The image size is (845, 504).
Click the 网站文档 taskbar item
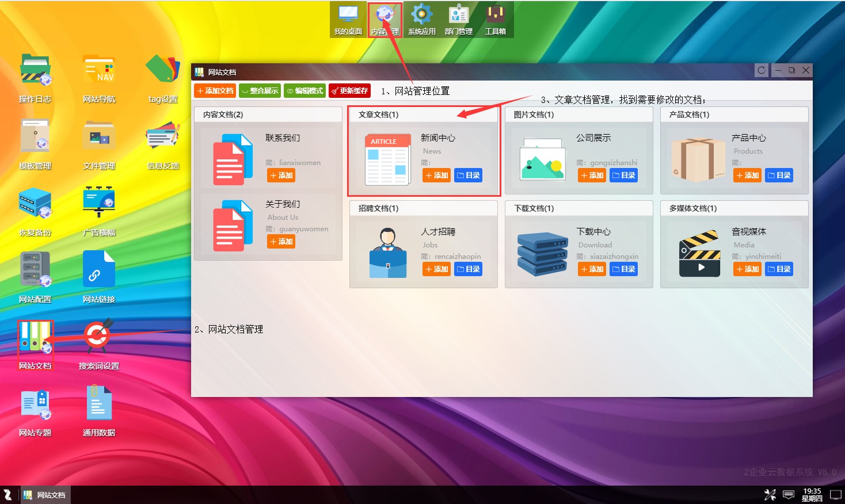click(x=45, y=495)
